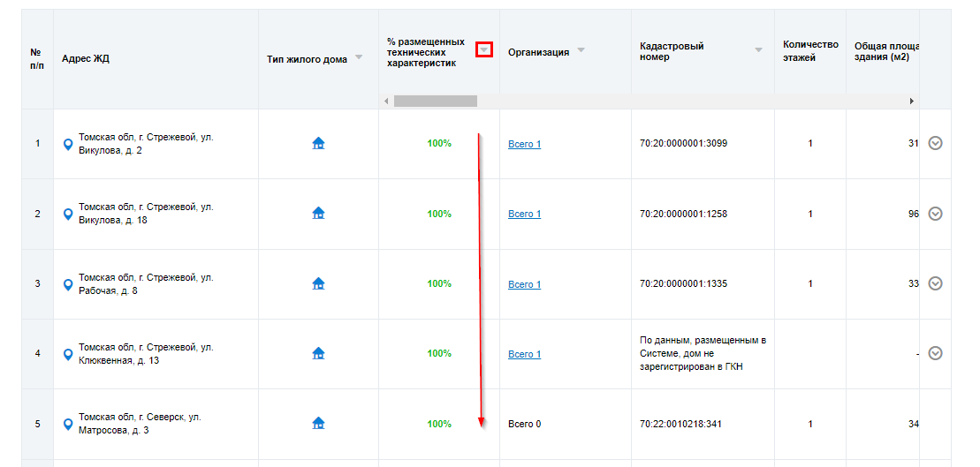This screenshot has height=467, width=980.
Task: Open sort arrow for % размещенных характеристик
Action: click(x=483, y=50)
